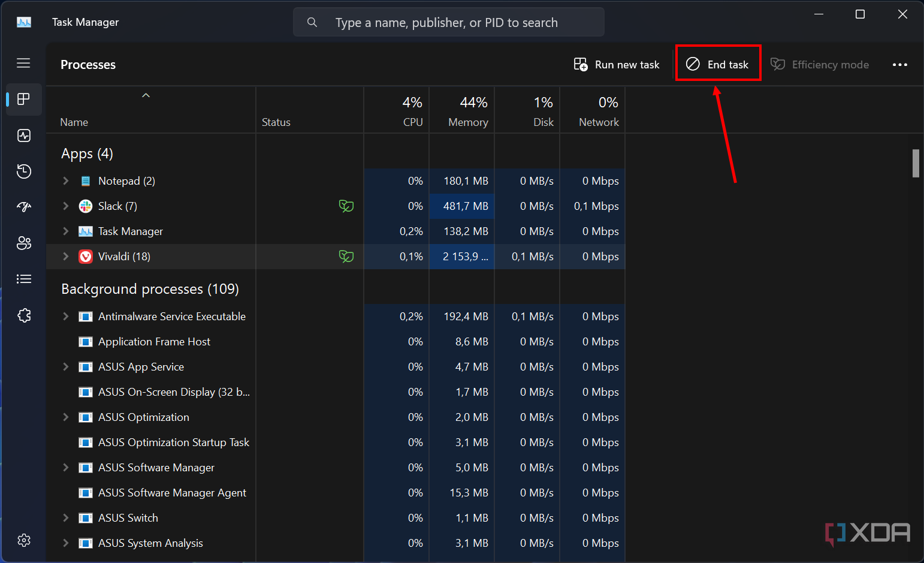
Task: Select the Slack (7) row
Action: click(336, 206)
